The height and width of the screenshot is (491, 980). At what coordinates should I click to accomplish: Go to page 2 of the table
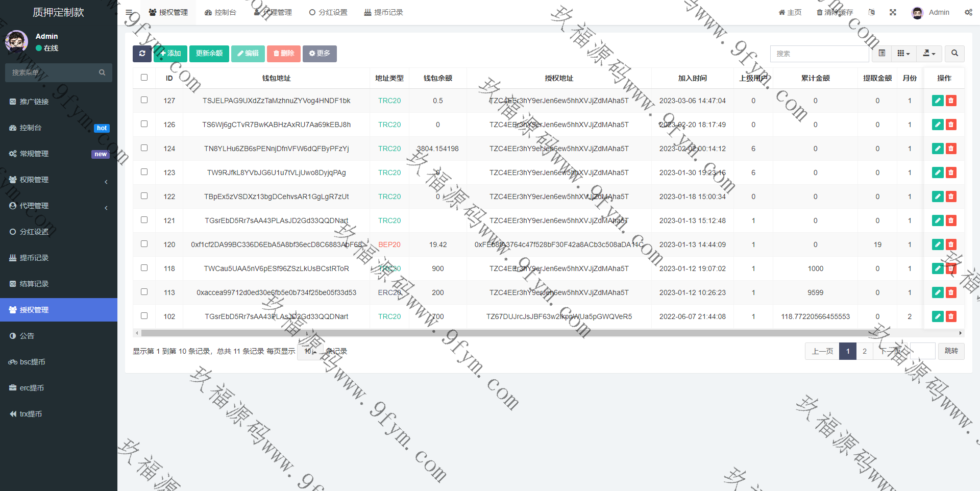coord(865,351)
